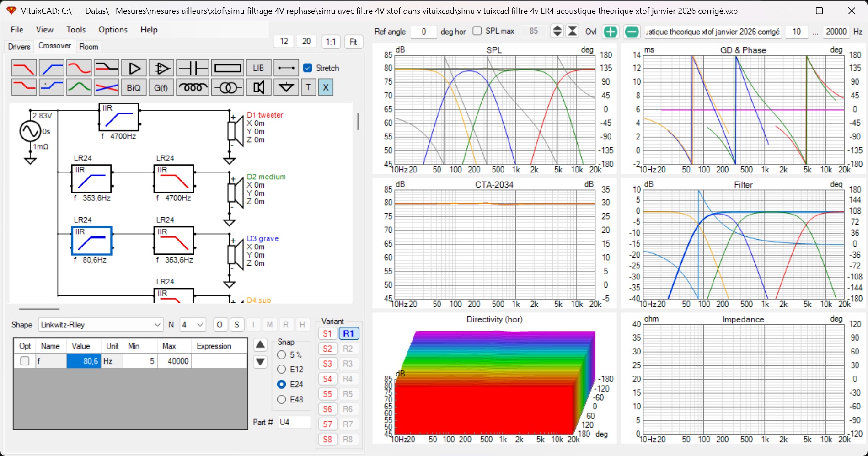Viewport: 868px width, 456px height.
Task: Click the SPL max up-down stepper
Action: [x=557, y=31]
